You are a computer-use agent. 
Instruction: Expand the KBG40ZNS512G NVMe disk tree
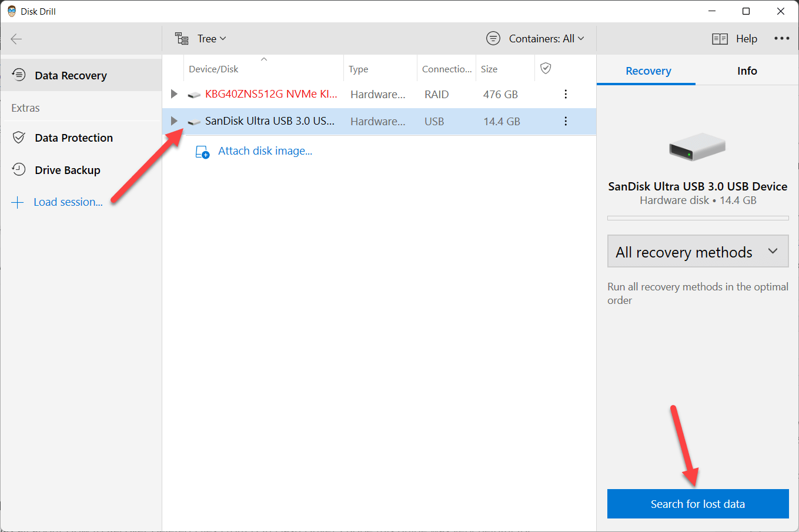point(174,94)
